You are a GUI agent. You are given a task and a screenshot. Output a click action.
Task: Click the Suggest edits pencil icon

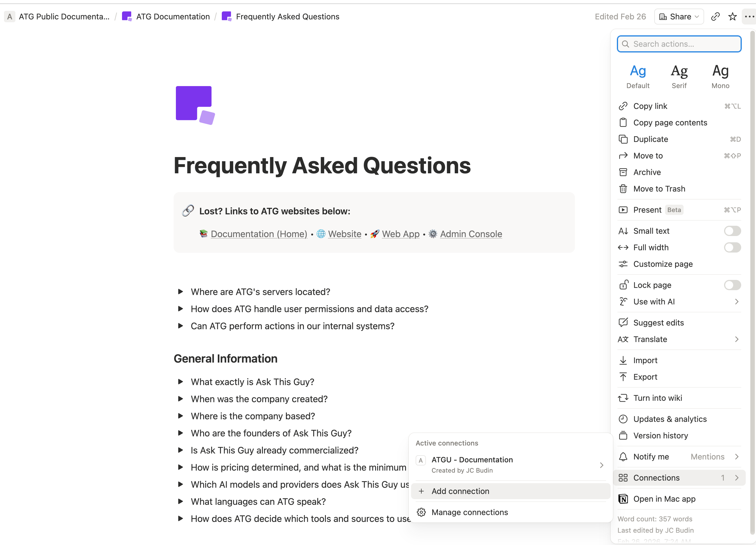click(x=623, y=323)
